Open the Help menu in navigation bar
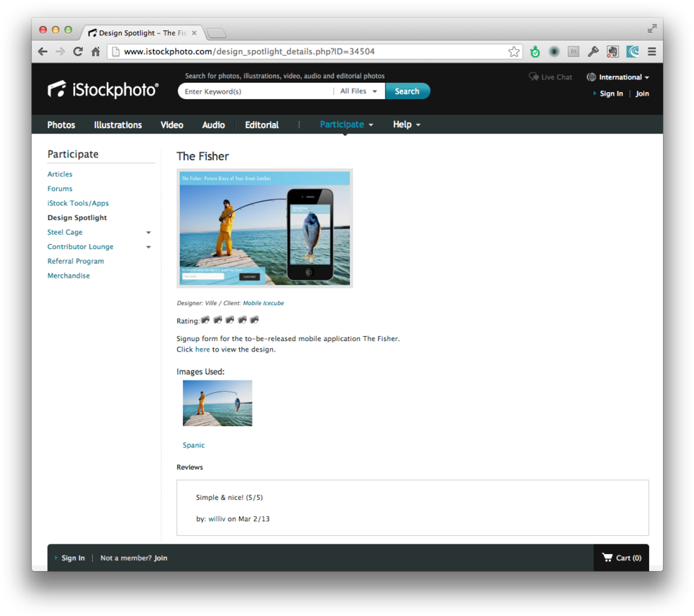694x616 pixels. tap(406, 124)
